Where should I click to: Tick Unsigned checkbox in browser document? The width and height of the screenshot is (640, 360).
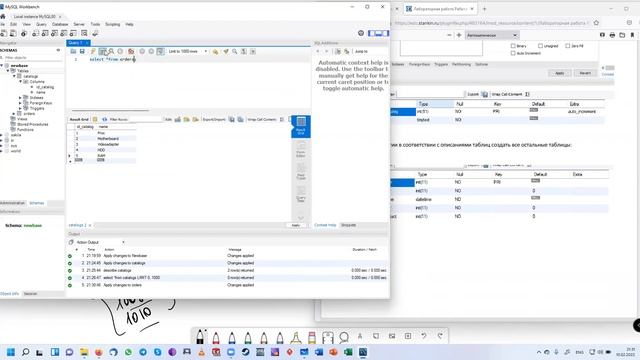[540, 46]
